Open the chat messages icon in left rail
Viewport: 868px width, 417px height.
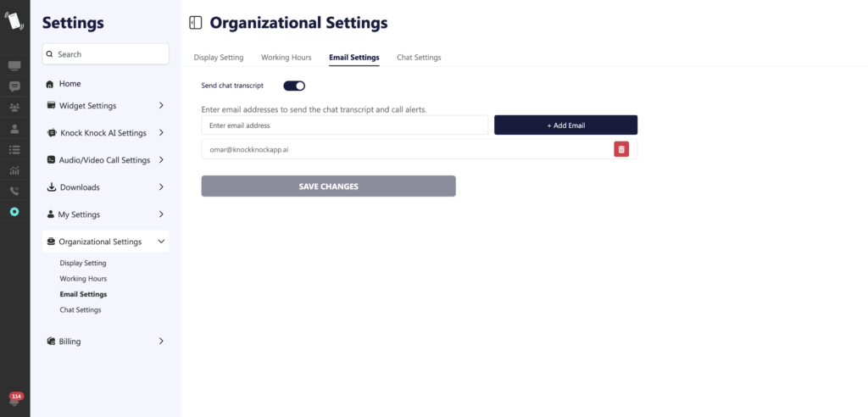pos(14,86)
